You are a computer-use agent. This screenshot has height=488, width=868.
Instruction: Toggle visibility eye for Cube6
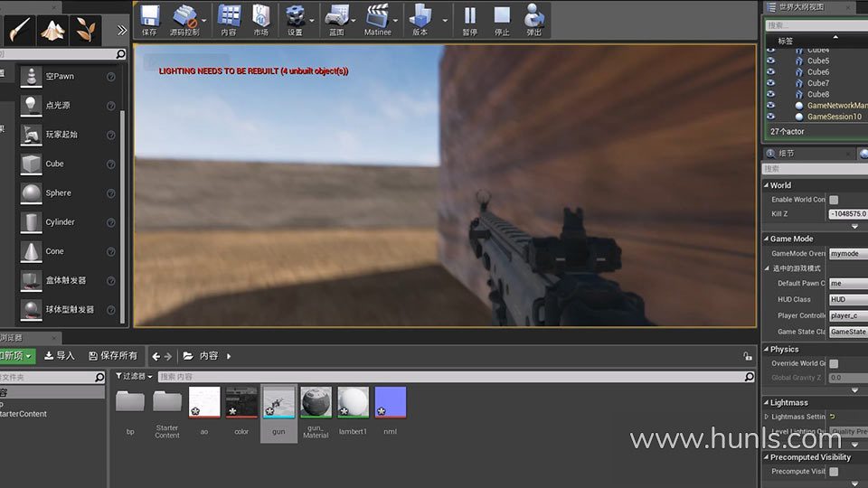tap(770, 71)
